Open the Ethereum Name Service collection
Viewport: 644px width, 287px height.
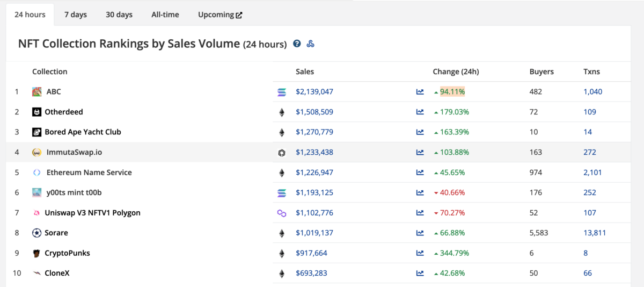89,173
